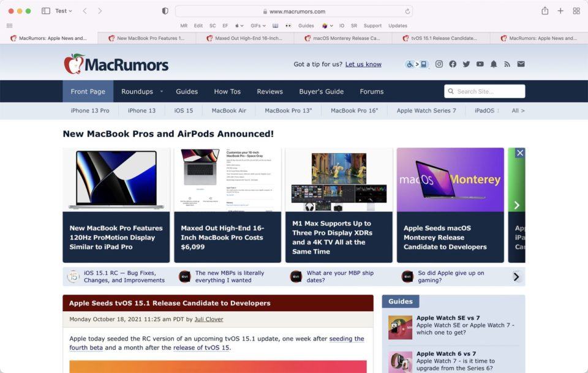Select the YouTube icon in the header
Image resolution: width=588 pixels, height=373 pixels.
click(x=480, y=64)
